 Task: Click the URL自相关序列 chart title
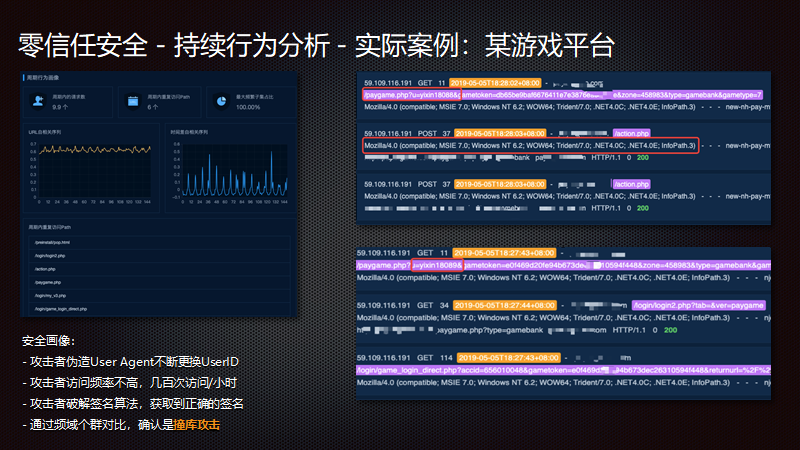click(45, 132)
